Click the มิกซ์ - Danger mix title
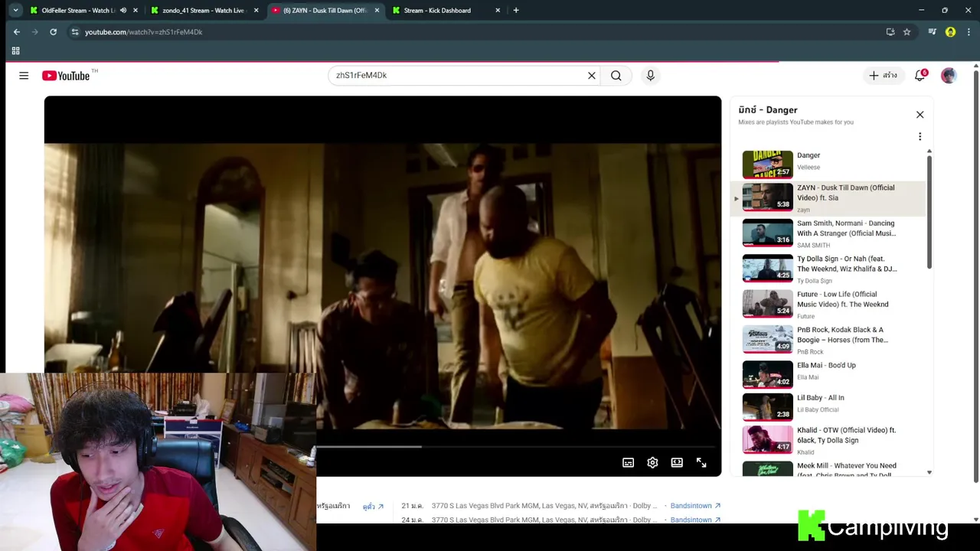Image resolution: width=980 pixels, height=551 pixels. click(x=768, y=110)
